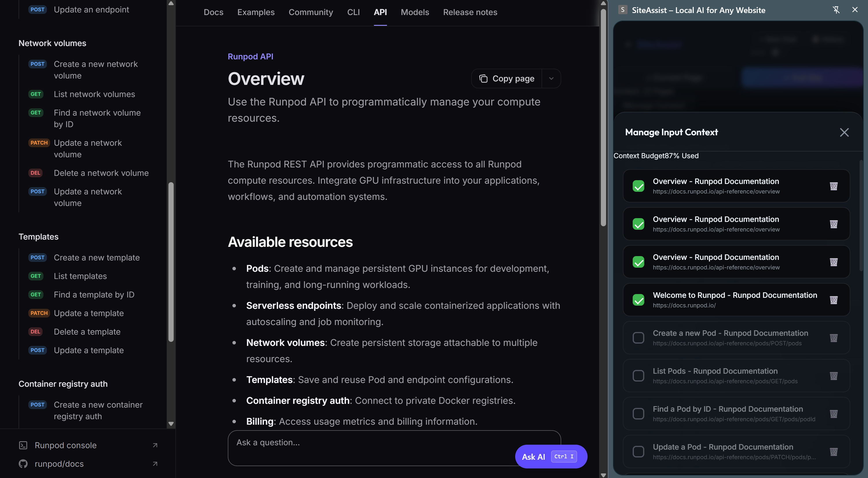868x478 pixels.
Task: Open the Examples tab
Action: [256, 12]
